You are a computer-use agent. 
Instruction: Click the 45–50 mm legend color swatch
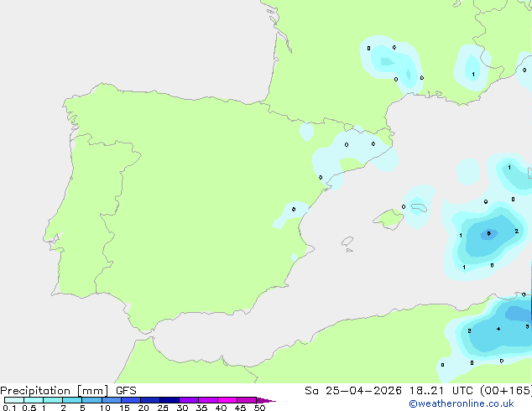tap(247, 400)
